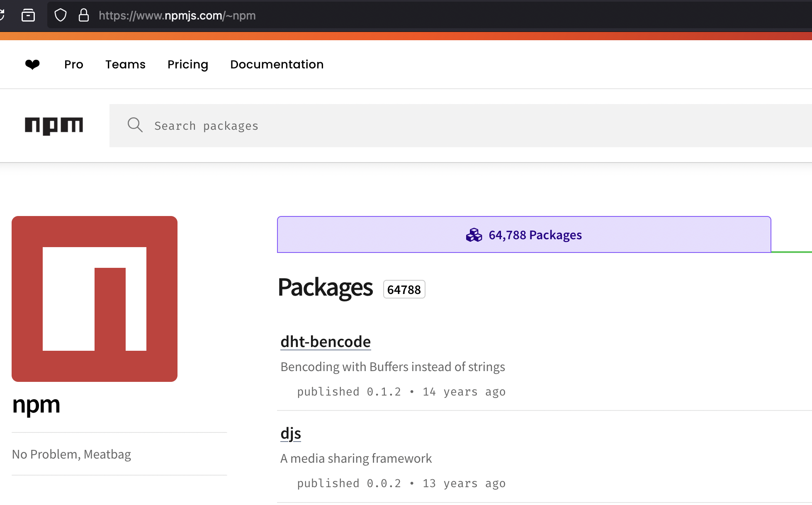This screenshot has height=505, width=812.
Task: Select the 64,788 Packages tab
Action: click(524, 235)
